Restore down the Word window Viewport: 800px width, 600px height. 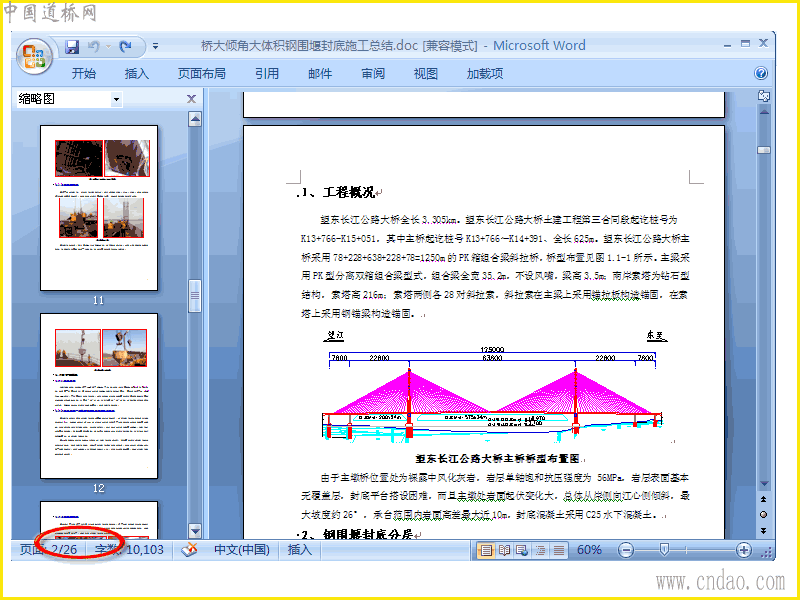(745, 44)
